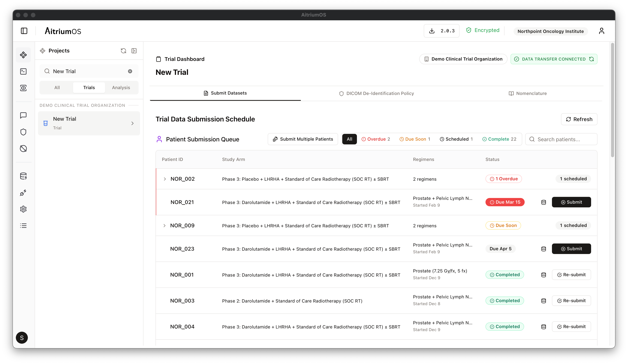Open the viewer eye-scan icon in left rail
628x364 pixels.
click(x=23, y=88)
